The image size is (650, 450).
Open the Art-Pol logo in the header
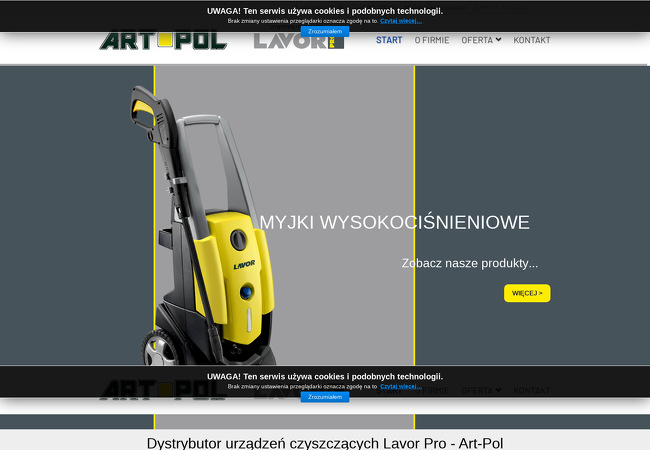pyautogui.click(x=163, y=41)
